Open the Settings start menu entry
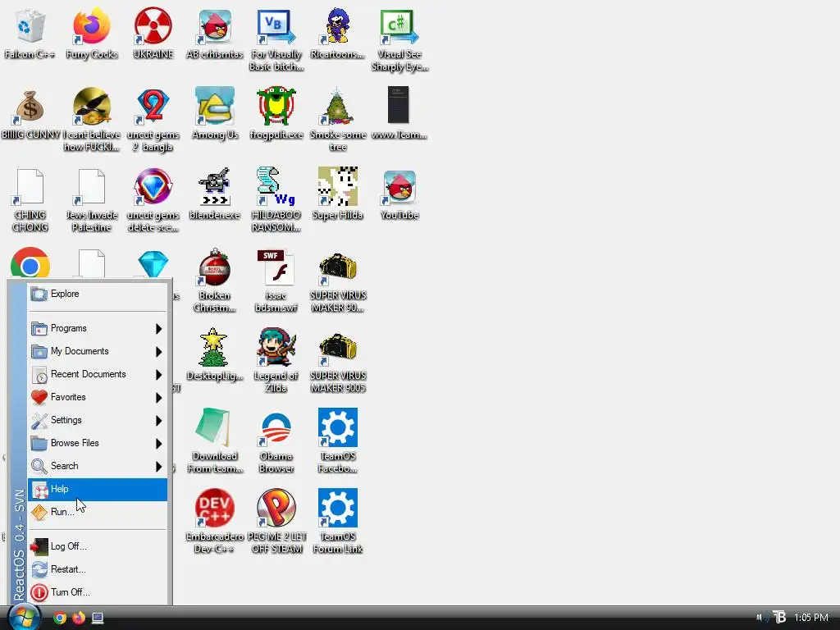 [98, 421]
